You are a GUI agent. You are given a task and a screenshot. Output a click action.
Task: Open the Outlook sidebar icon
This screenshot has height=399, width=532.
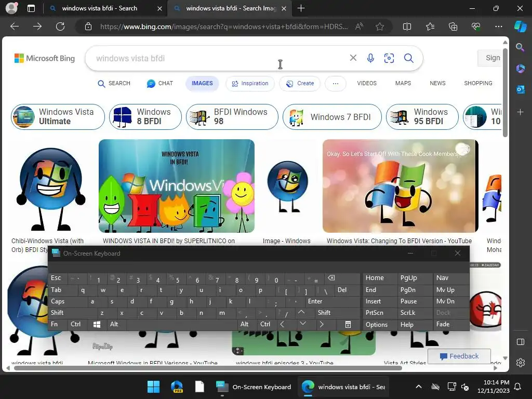520,89
